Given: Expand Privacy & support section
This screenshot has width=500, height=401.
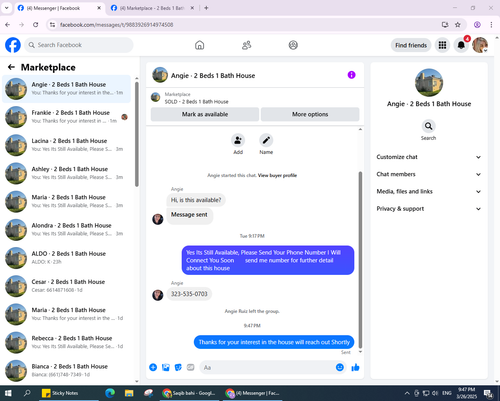Looking at the screenshot, I should point(429,209).
